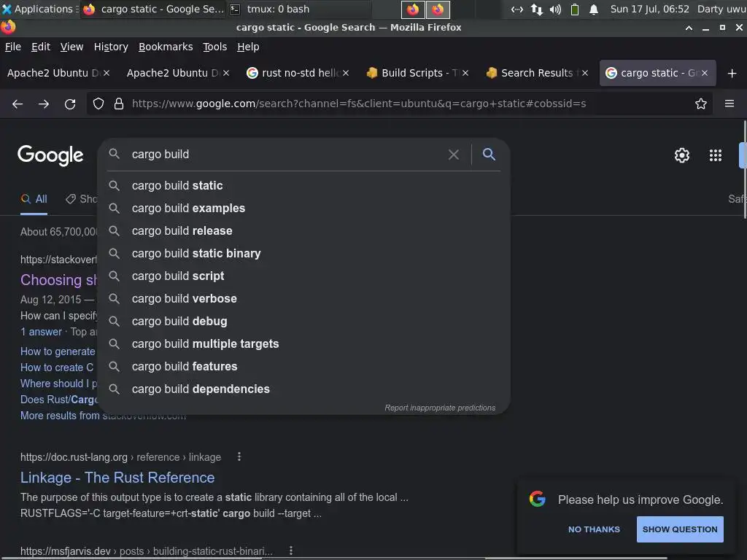This screenshot has width=747, height=560.
Task: Open more options for doc.rust-lang.org result
Action: 239,456
